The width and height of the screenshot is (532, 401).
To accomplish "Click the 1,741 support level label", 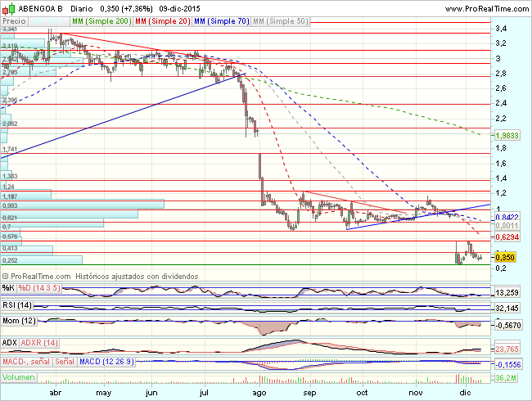I will [10, 149].
